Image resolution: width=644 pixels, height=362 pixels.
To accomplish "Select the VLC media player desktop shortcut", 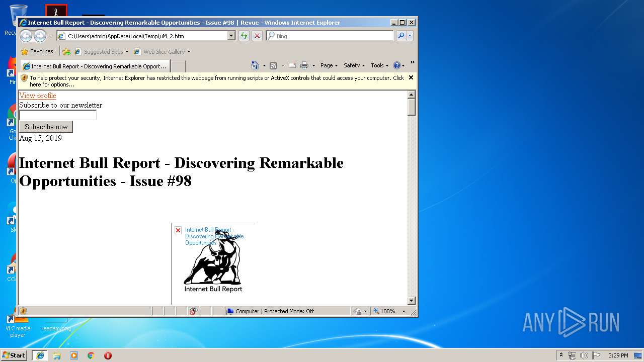I will click(x=18, y=325).
